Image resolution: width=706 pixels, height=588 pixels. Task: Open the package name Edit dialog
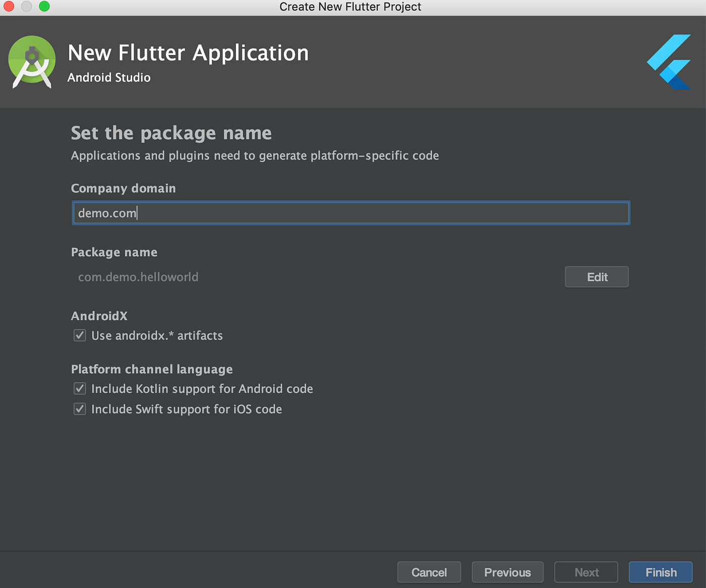597,276
